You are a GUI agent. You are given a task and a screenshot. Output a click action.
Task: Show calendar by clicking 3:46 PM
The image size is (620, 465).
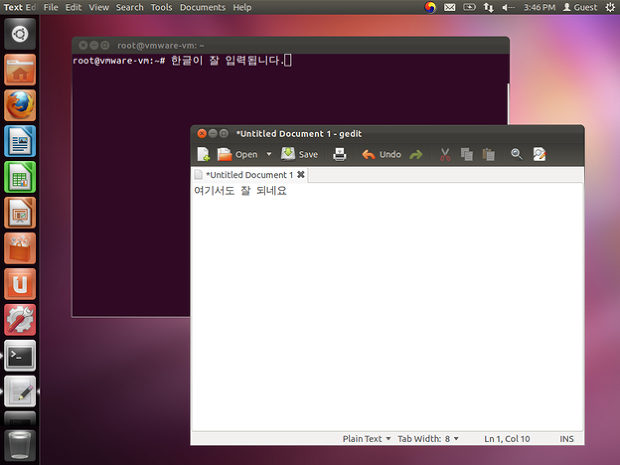pyautogui.click(x=539, y=7)
